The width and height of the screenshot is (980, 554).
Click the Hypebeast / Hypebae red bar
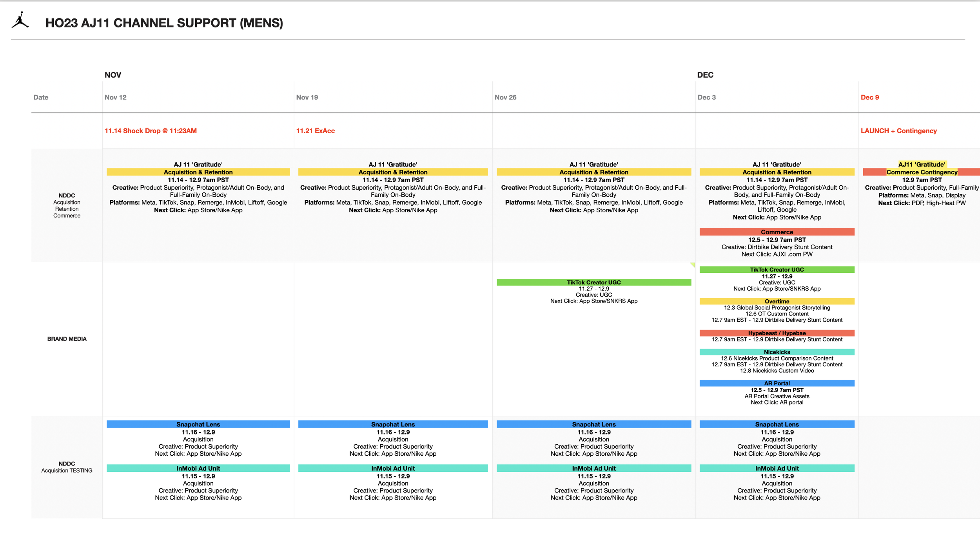tap(777, 333)
